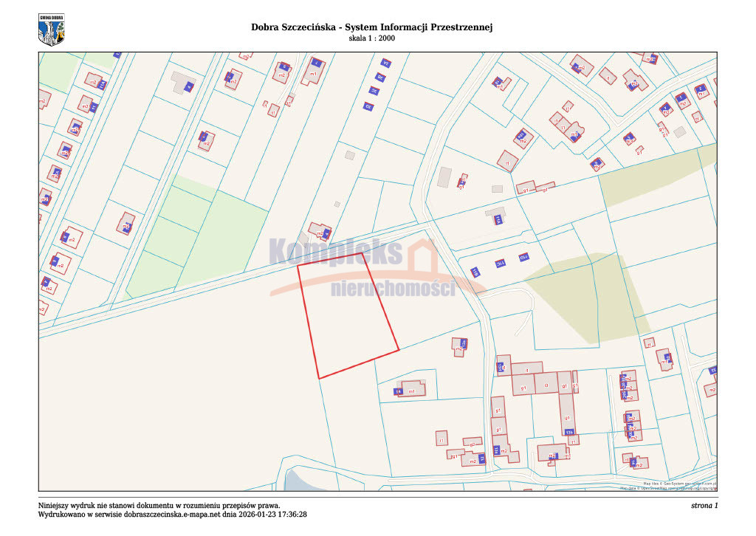756x536 pixels.
Task: Select the red-outlined parcel on the map
Action: pyautogui.click(x=348, y=316)
